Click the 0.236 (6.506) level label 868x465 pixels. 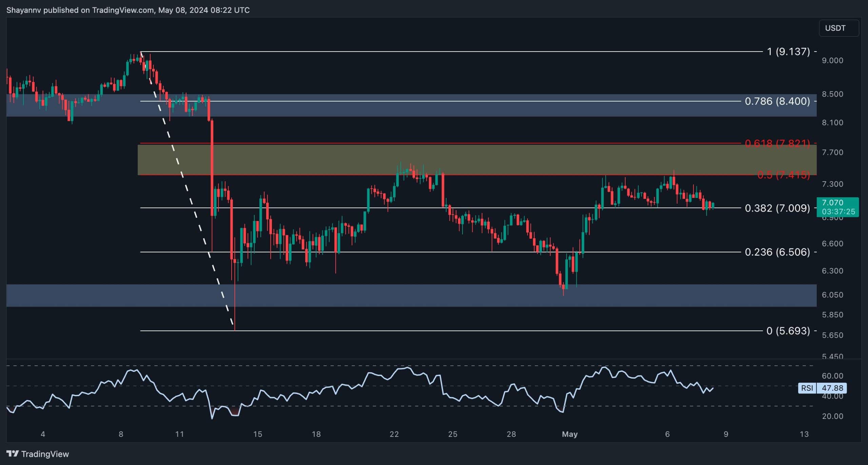pyautogui.click(x=777, y=252)
